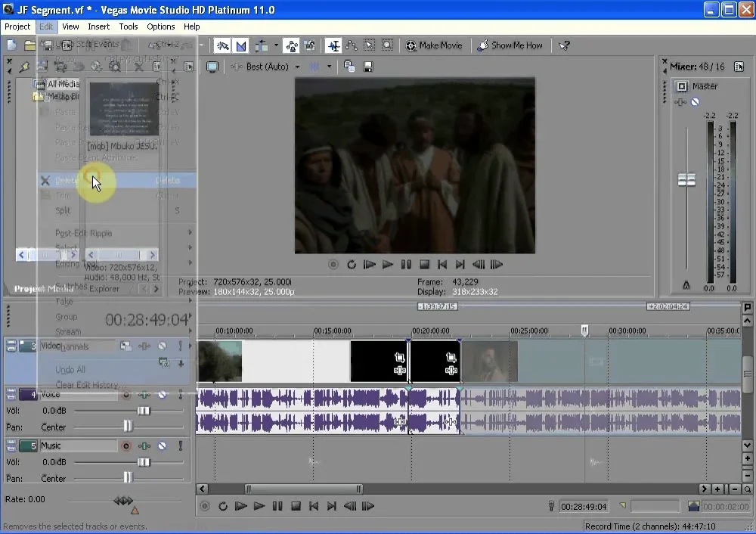Screen dimensions: 756x534
Task: Click Next Frame in bottom transport bar
Action: 368,506
